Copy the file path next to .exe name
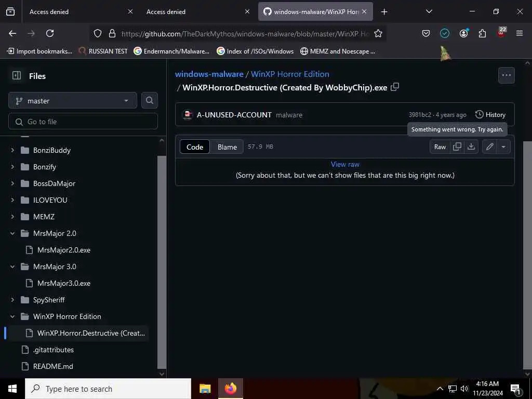Screen dimensions: 532x399 click(395, 87)
